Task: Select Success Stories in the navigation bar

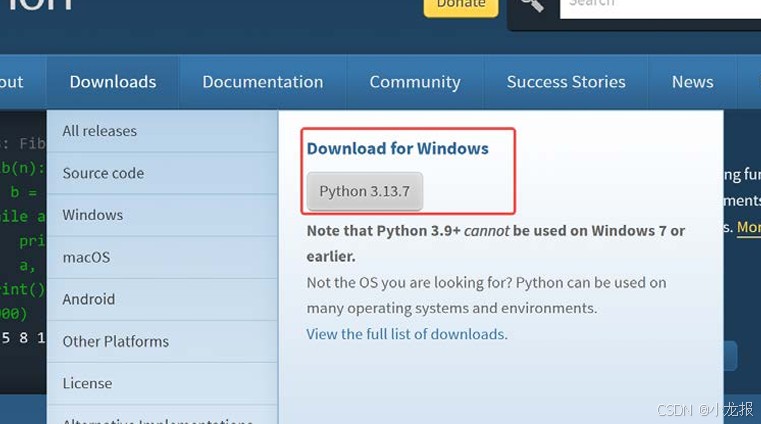Action: [566, 82]
